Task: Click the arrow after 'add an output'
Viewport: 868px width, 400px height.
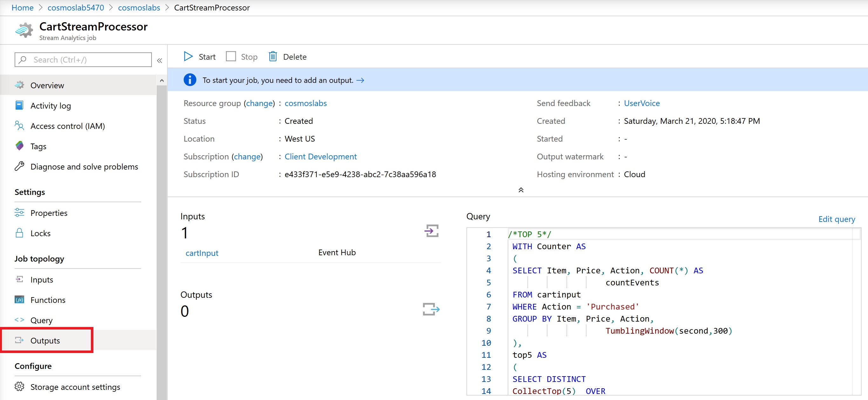Action: (x=360, y=80)
